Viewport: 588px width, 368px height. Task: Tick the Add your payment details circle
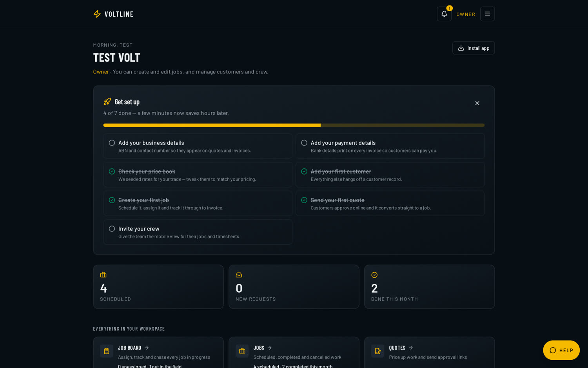(x=304, y=143)
